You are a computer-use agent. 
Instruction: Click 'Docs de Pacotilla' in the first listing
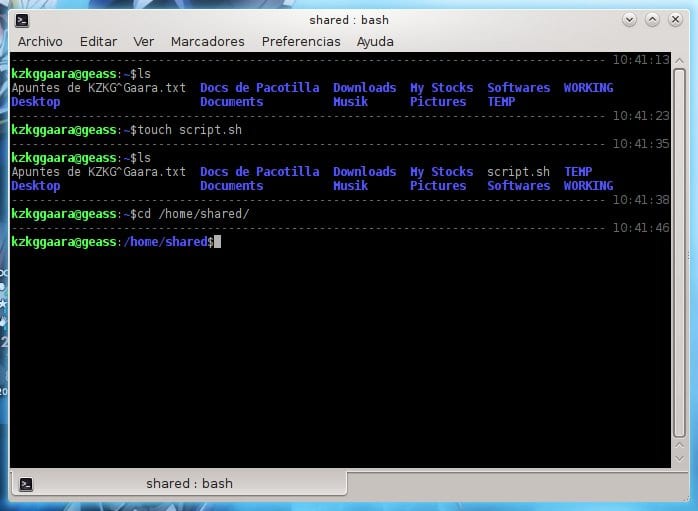[260, 88]
